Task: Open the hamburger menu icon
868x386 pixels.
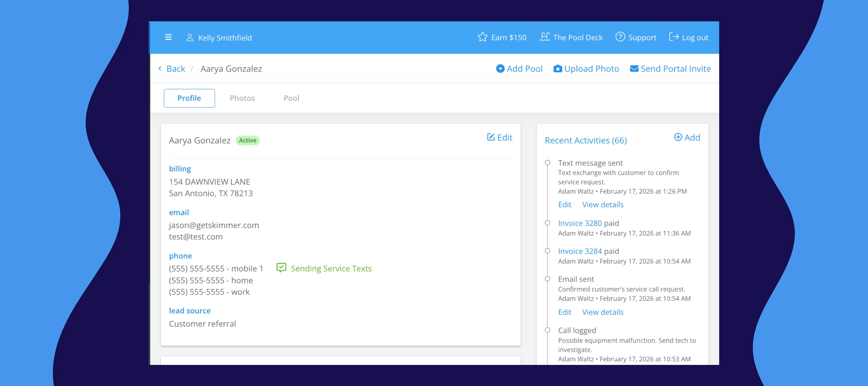Action: point(168,37)
